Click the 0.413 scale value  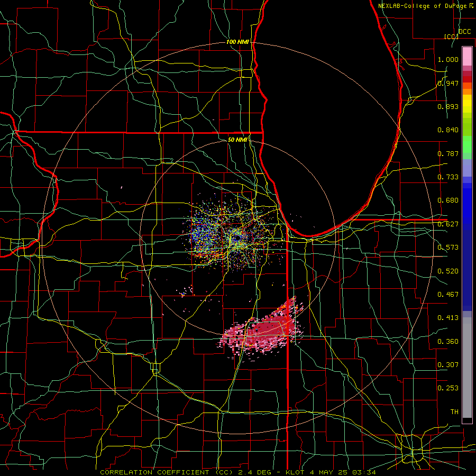[x=448, y=318]
